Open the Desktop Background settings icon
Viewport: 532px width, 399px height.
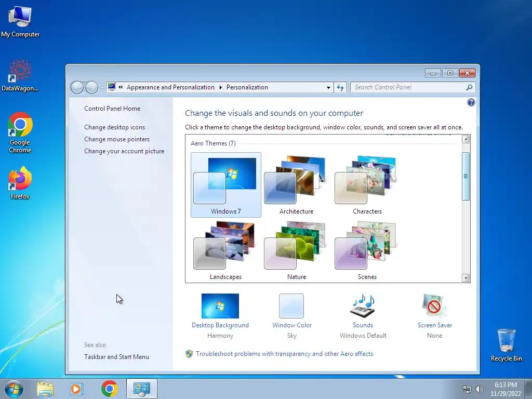[x=220, y=305]
